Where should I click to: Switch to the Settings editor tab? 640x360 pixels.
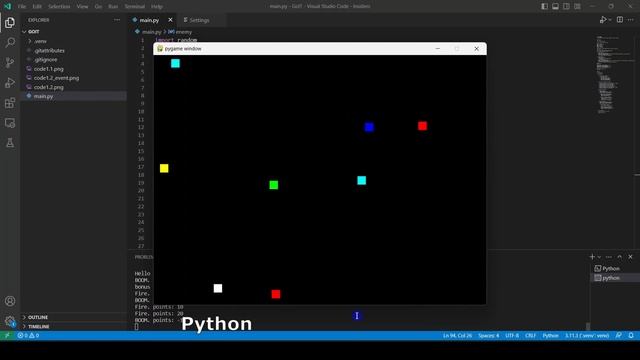click(199, 20)
